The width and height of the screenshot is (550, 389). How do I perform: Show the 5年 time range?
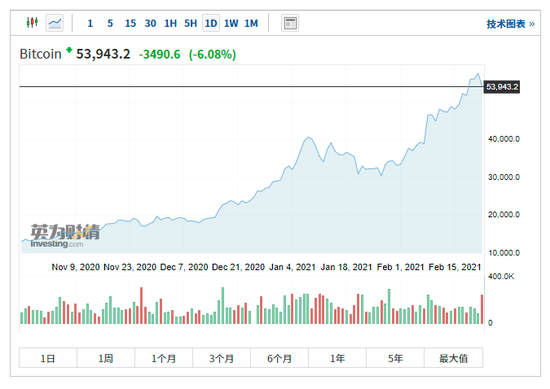coord(395,358)
